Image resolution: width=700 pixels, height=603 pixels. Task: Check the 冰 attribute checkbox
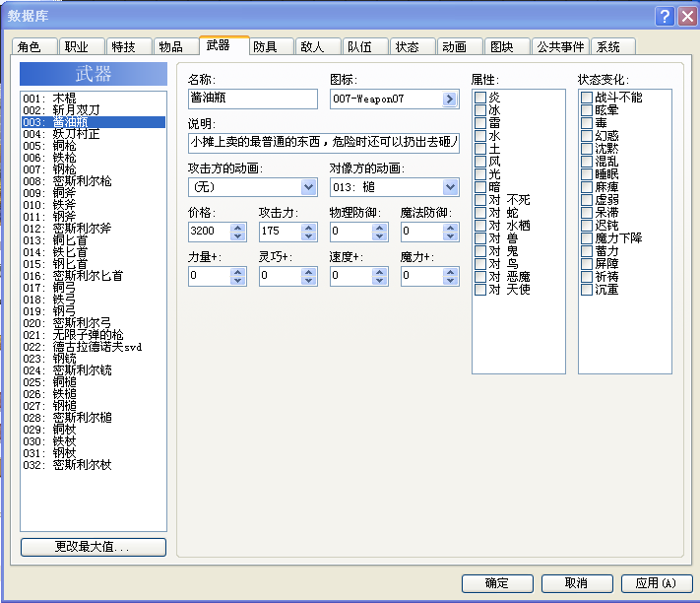coord(480,110)
